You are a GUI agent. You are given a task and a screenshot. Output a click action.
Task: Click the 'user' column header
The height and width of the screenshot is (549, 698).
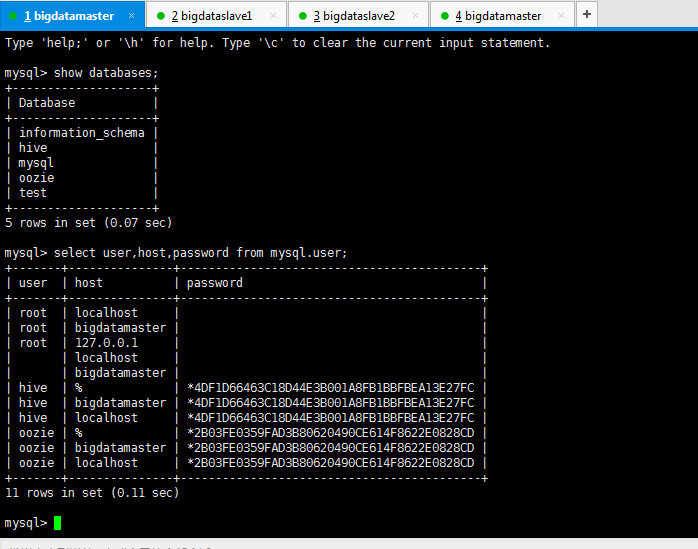click(x=33, y=283)
